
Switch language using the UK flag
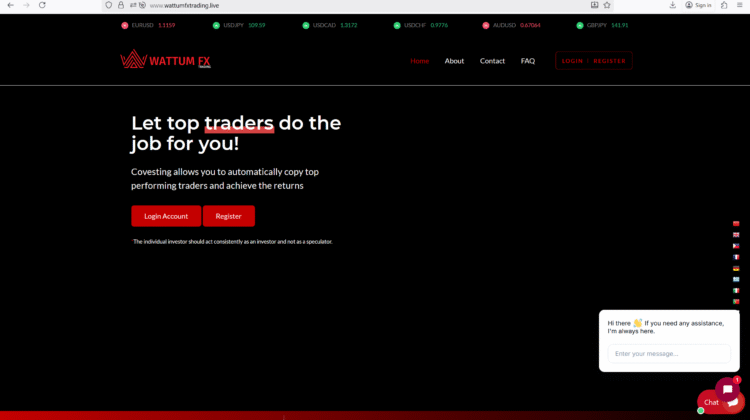(736, 235)
